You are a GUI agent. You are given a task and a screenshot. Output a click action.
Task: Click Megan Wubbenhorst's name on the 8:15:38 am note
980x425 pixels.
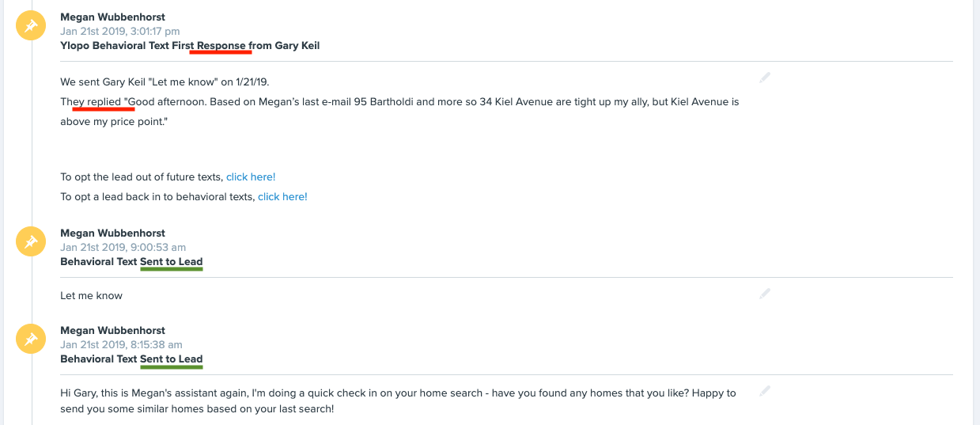tap(112, 331)
